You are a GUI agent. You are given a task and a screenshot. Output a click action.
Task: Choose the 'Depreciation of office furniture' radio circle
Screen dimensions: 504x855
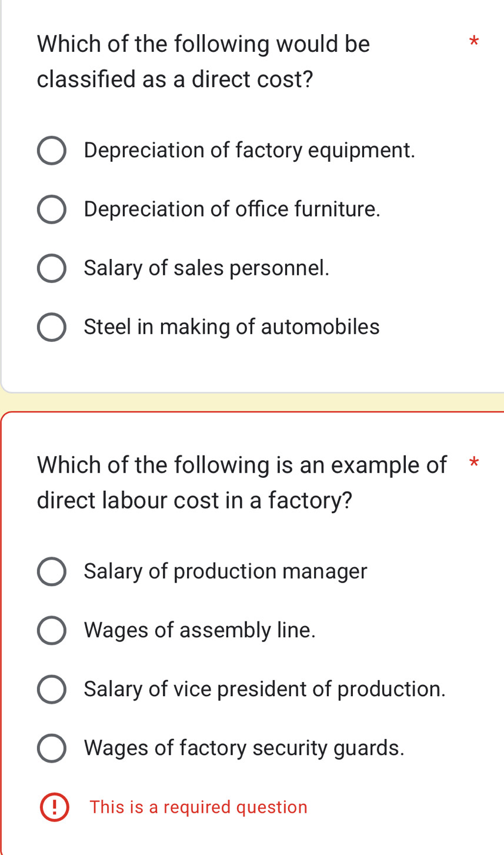click(x=52, y=210)
